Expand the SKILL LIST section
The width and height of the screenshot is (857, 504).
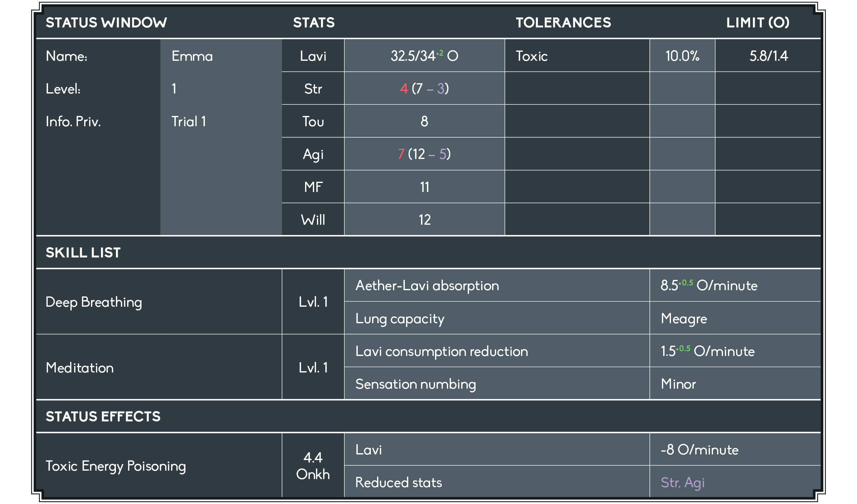[83, 253]
